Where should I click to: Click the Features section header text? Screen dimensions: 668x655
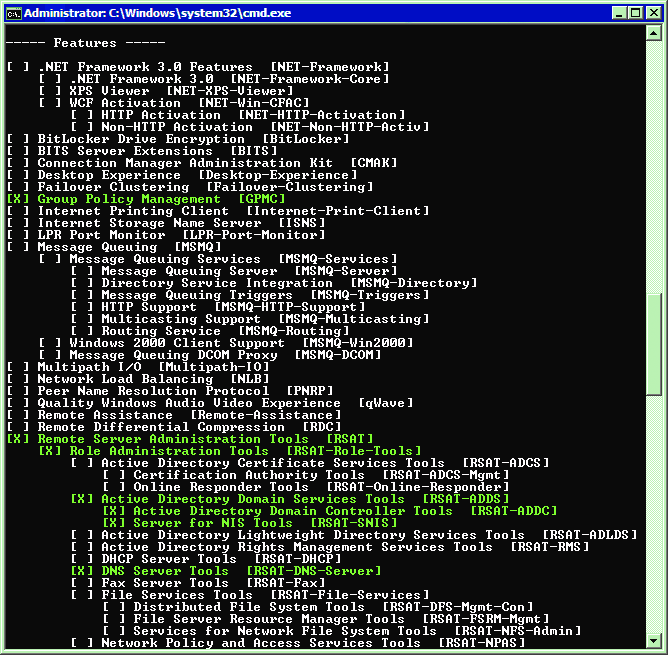coord(85,43)
